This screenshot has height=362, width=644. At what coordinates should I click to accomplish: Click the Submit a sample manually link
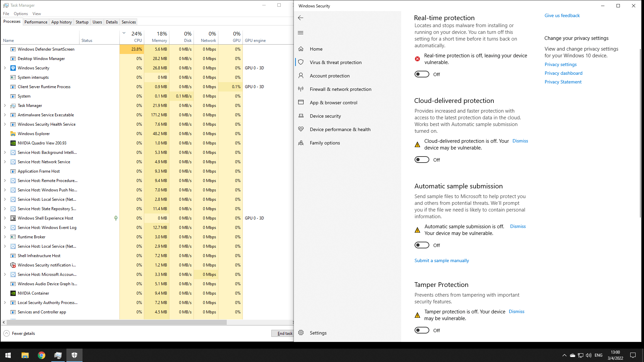pos(441,260)
